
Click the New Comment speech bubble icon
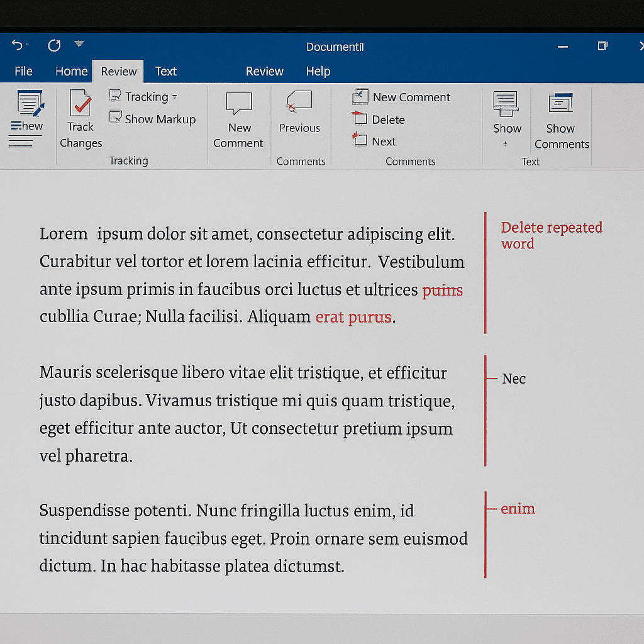coord(238,103)
